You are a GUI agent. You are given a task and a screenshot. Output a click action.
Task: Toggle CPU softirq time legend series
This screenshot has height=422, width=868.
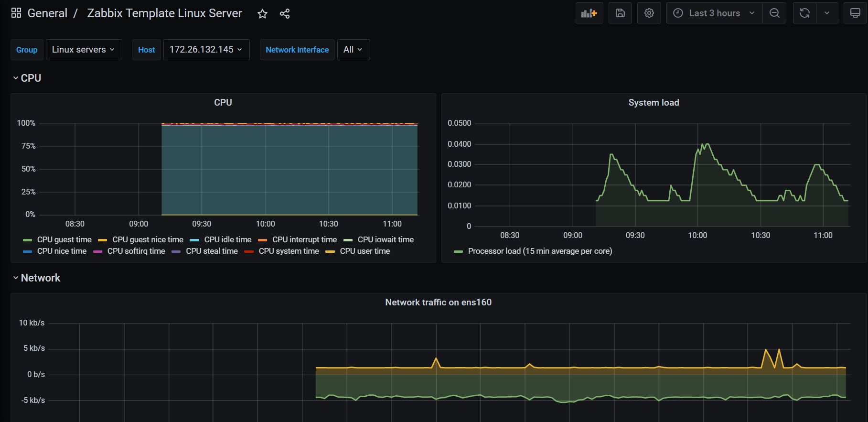pos(136,251)
